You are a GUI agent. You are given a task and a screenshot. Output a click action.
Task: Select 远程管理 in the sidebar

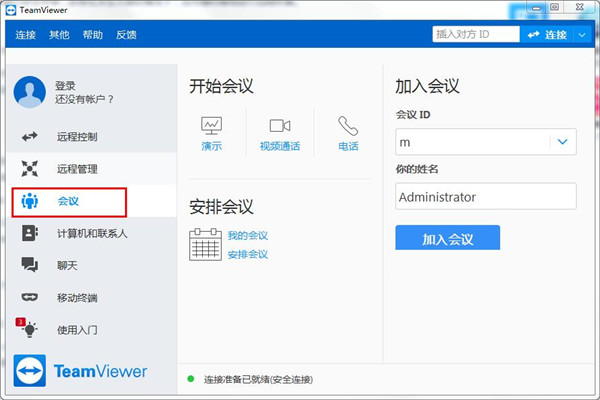[x=91, y=168]
